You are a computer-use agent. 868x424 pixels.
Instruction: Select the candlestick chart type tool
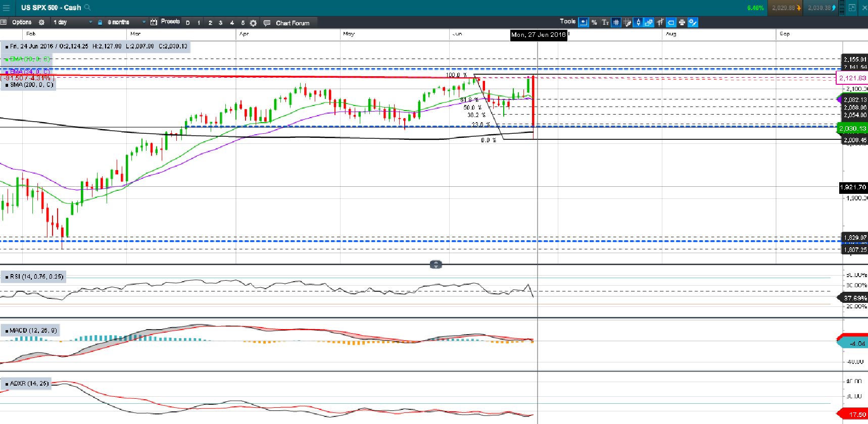(638, 22)
